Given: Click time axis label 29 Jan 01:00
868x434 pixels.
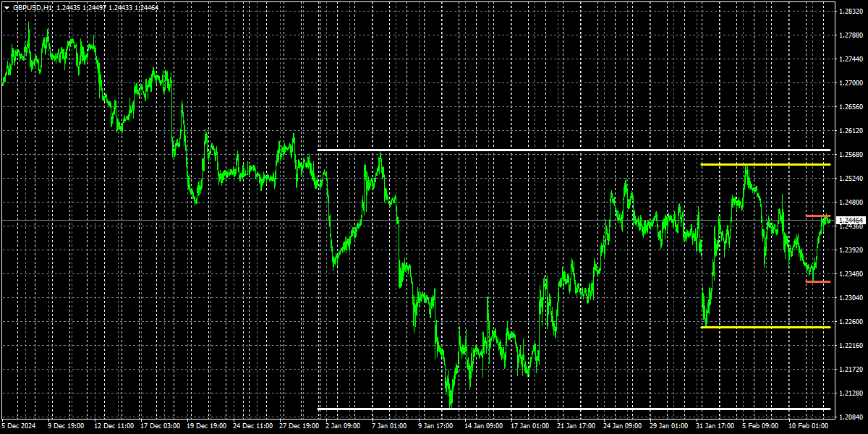Looking at the screenshot, I should (670, 427).
